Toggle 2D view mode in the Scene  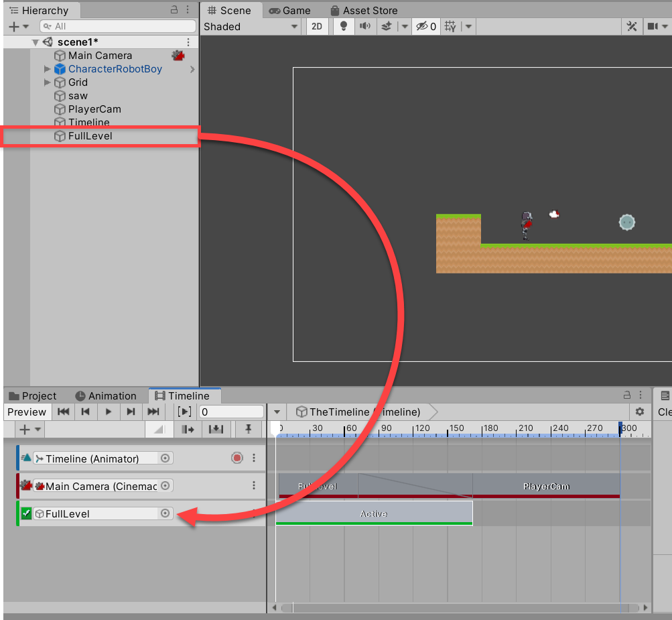317,27
